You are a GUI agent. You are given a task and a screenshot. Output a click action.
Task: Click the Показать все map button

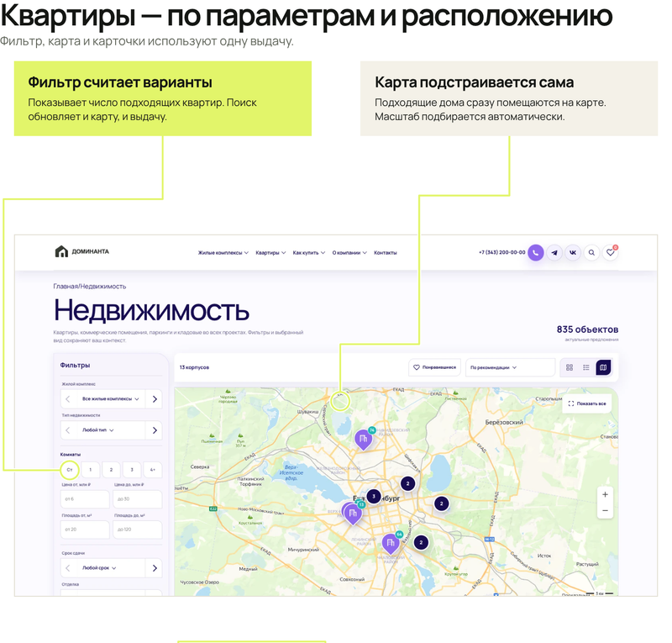[586, 403]
